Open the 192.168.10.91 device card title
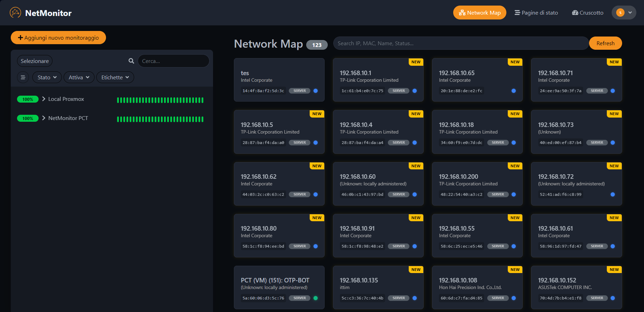Screen dimensions: 644x312 tap(357, 229)
